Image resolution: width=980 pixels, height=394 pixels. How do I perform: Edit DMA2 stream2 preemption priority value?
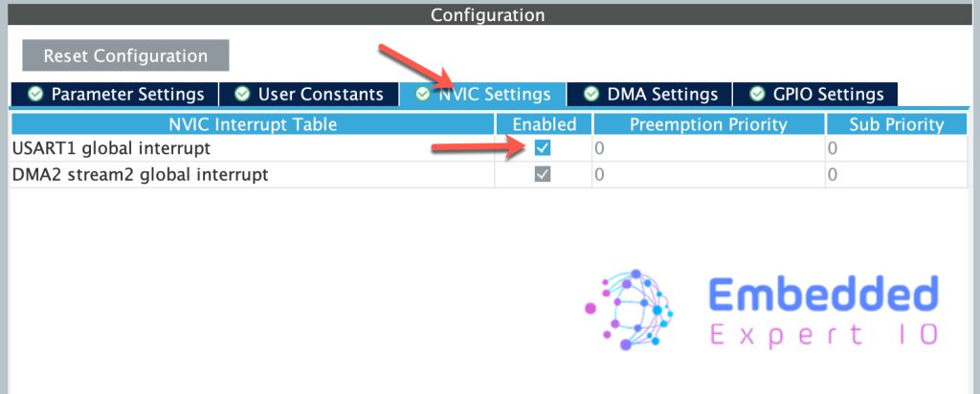(708, 175)
